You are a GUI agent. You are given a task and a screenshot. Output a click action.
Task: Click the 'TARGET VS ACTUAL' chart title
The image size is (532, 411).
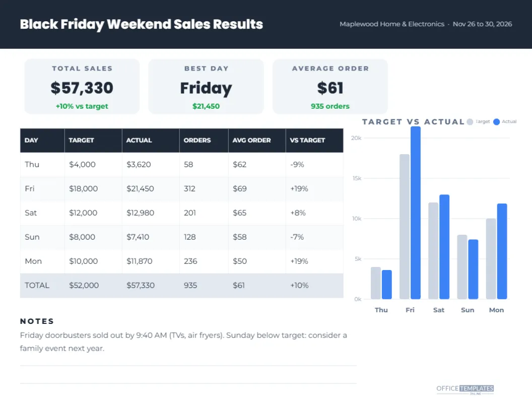[x=413, y=122]
